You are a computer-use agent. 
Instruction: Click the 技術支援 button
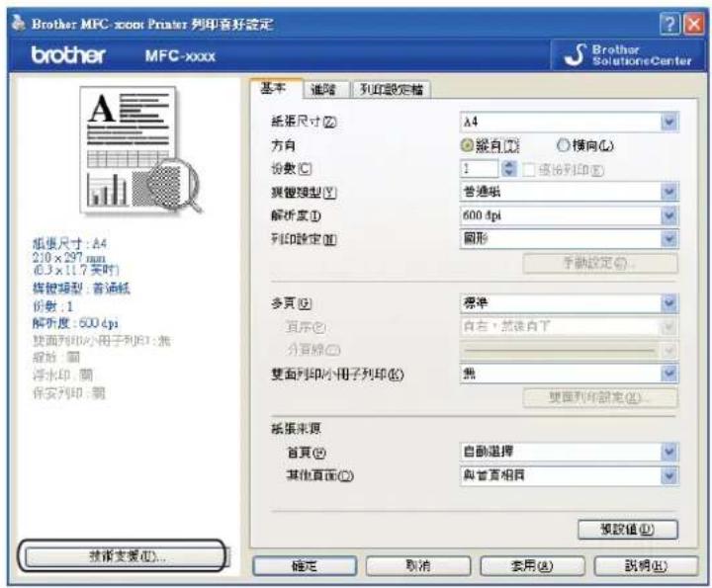click(126, 556)
